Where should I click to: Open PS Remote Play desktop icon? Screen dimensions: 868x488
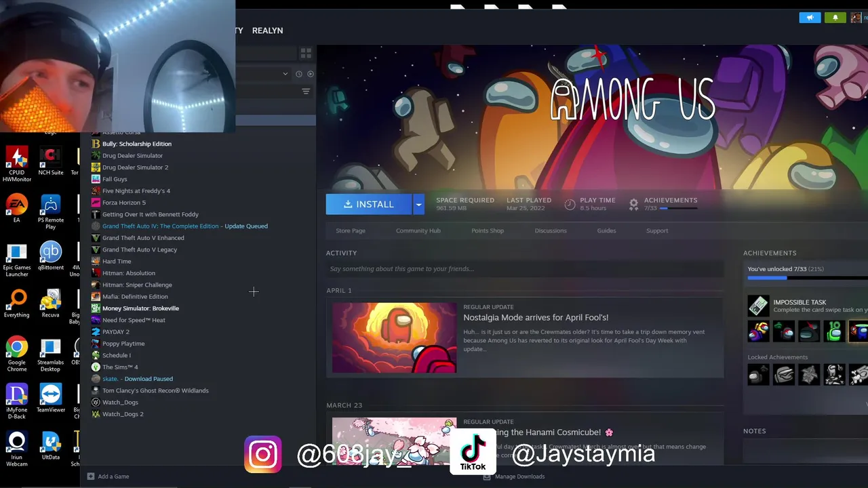[50, 212]
